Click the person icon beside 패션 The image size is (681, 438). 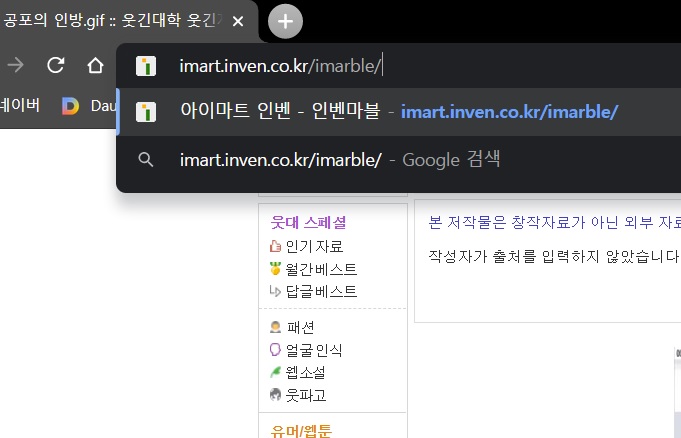pos(275,327)
